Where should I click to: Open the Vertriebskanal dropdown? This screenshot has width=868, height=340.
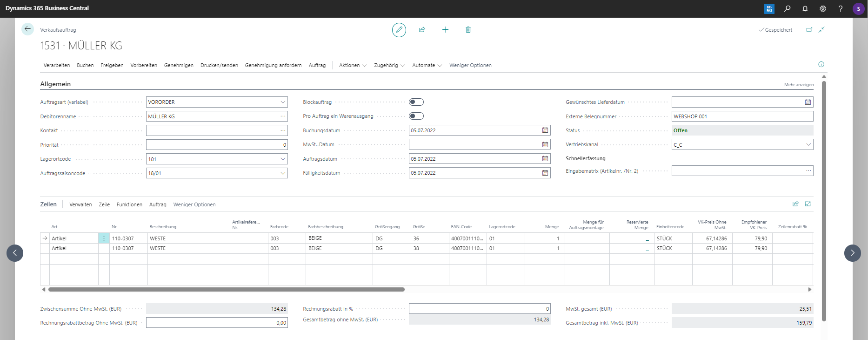(808, 145)
